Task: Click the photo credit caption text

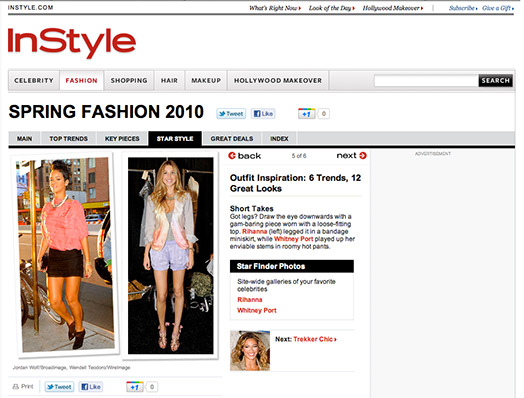Action: point(72,367)
